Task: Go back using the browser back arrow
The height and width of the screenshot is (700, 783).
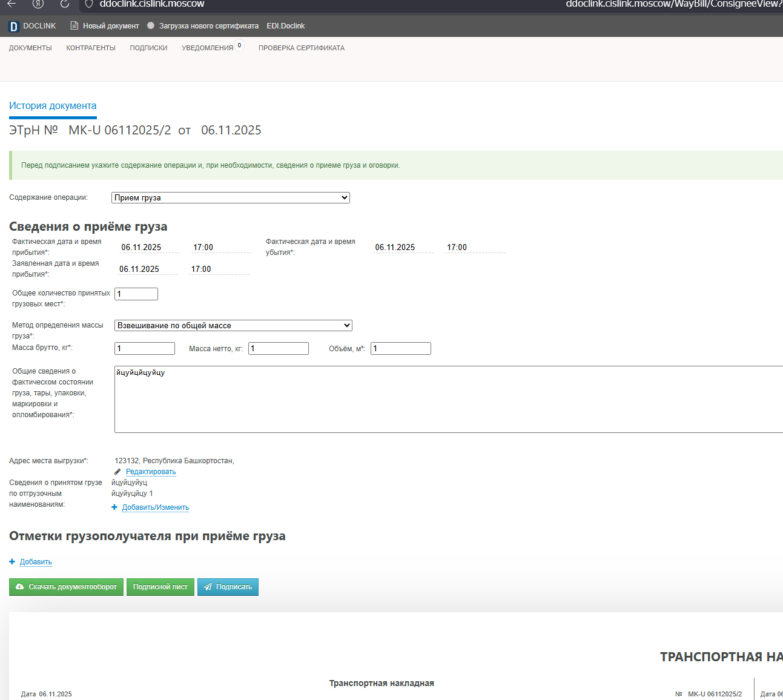Action: point(12,4)
